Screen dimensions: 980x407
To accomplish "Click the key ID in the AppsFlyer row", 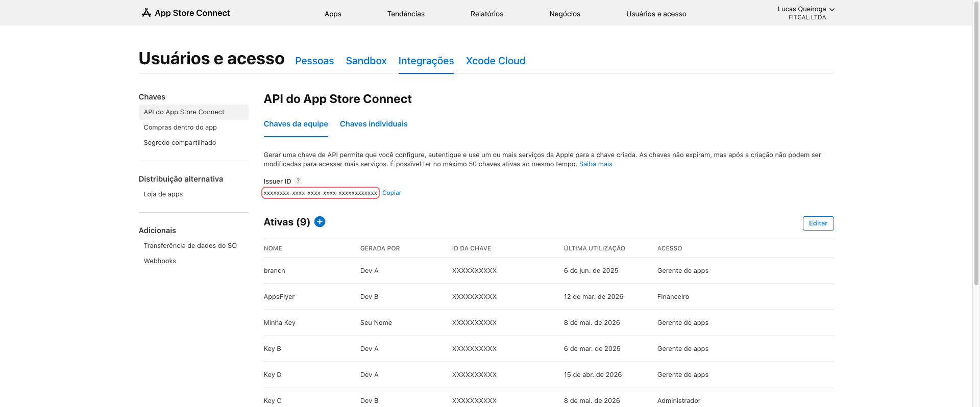I will click(475, 297).
